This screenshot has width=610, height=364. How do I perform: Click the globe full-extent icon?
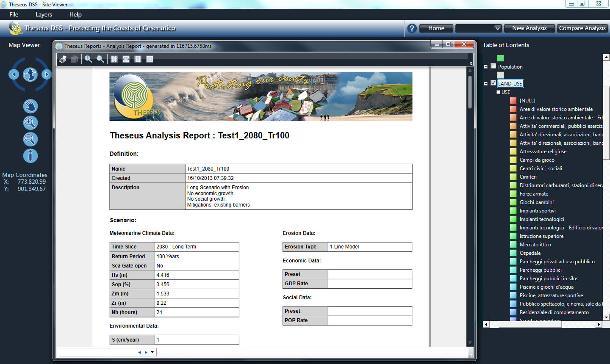pos(30,74)
